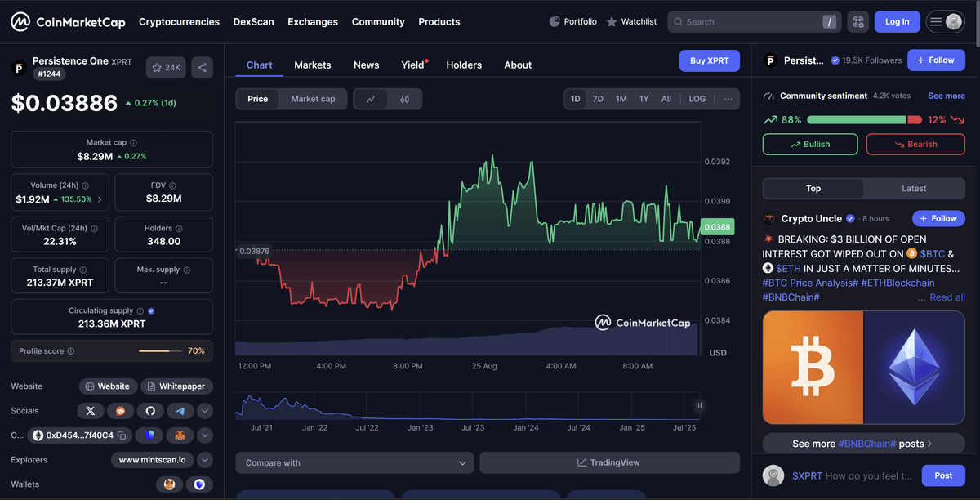Open the MetaMask wallet icon in Wallets
Image resolution: width=980 pixels, height=500 pixels.
coord(170,484)
